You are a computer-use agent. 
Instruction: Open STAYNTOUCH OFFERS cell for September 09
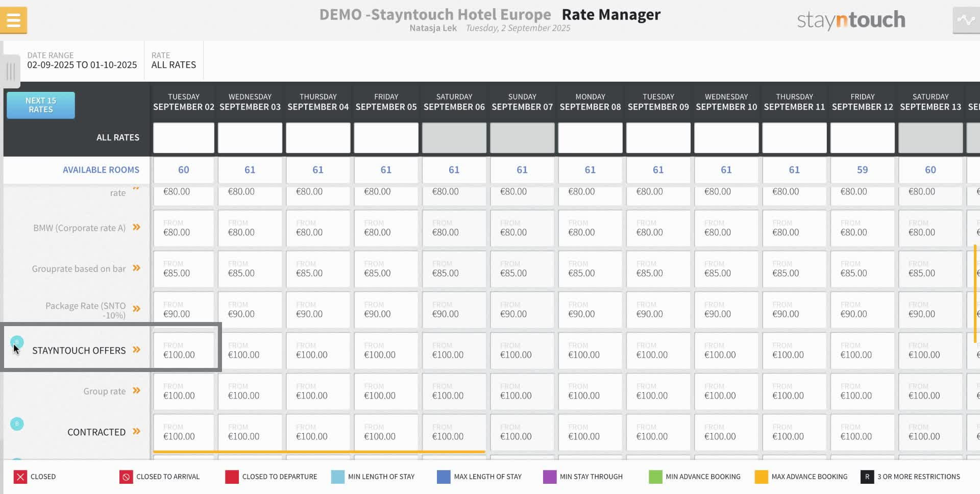(x=658, y=351)
